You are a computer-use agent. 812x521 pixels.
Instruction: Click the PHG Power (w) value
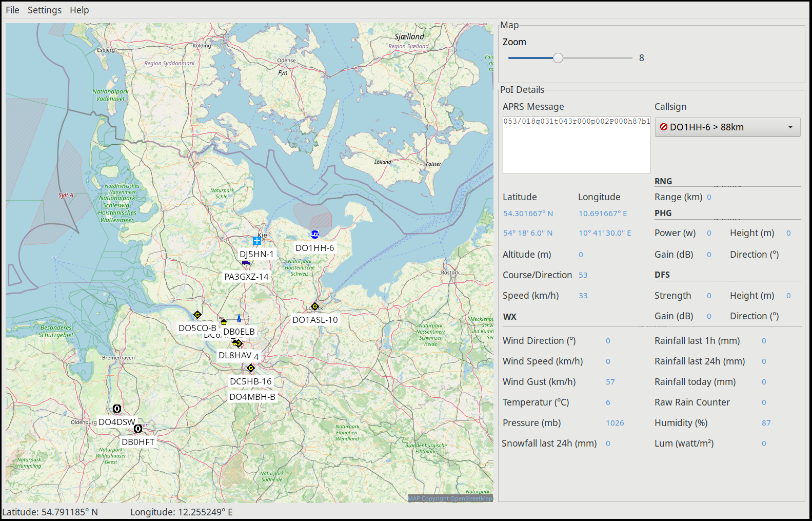tap(709, 233)
